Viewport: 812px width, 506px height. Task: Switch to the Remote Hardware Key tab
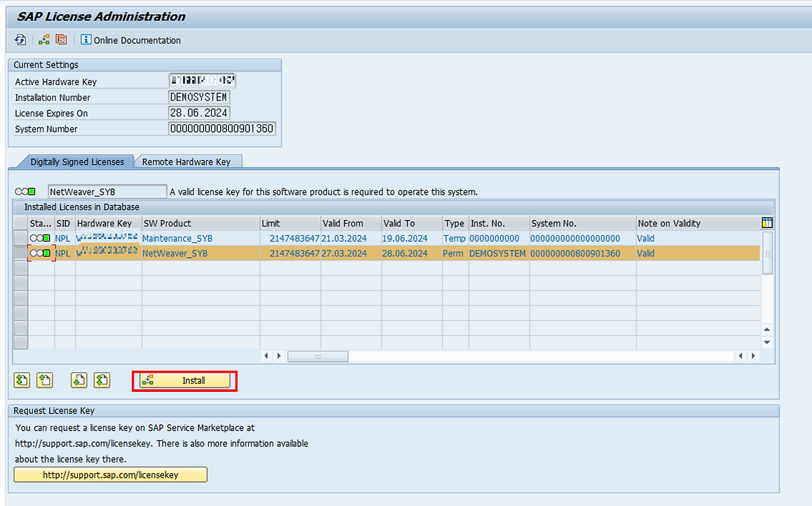(188, 162)
